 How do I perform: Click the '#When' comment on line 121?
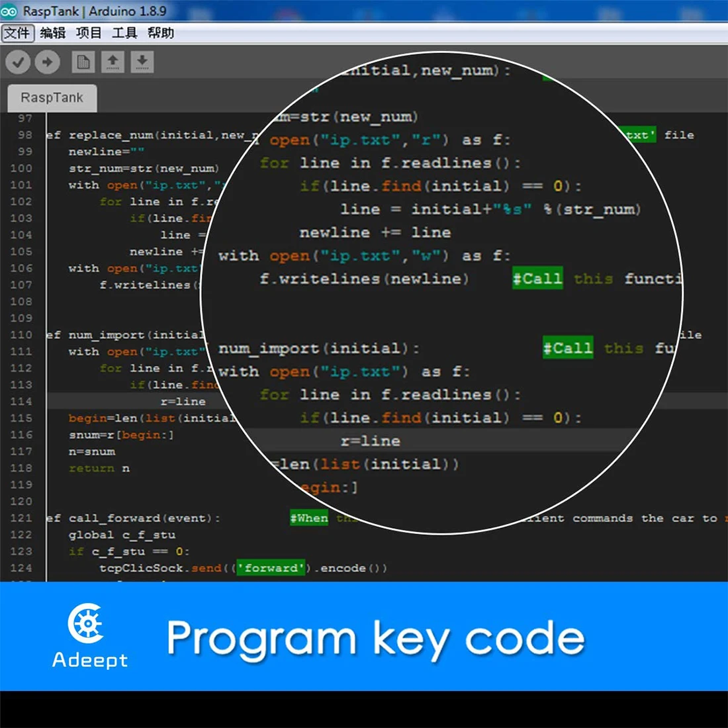tap(309, 518)
